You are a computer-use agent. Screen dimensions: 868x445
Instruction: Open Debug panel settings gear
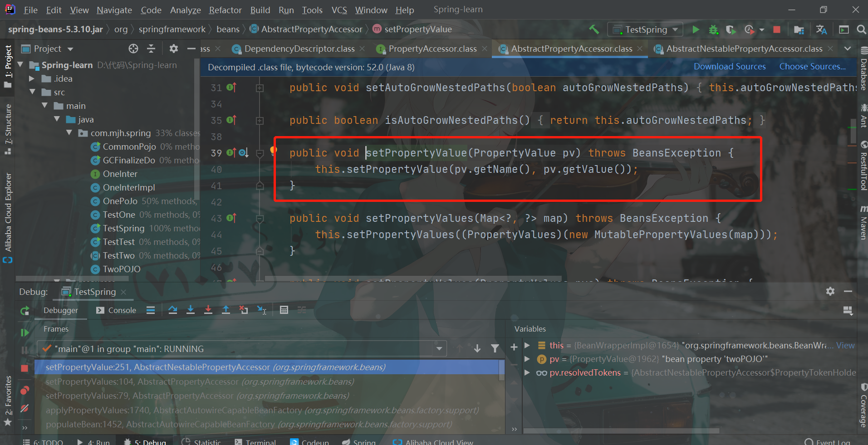(x=830, y=291)
